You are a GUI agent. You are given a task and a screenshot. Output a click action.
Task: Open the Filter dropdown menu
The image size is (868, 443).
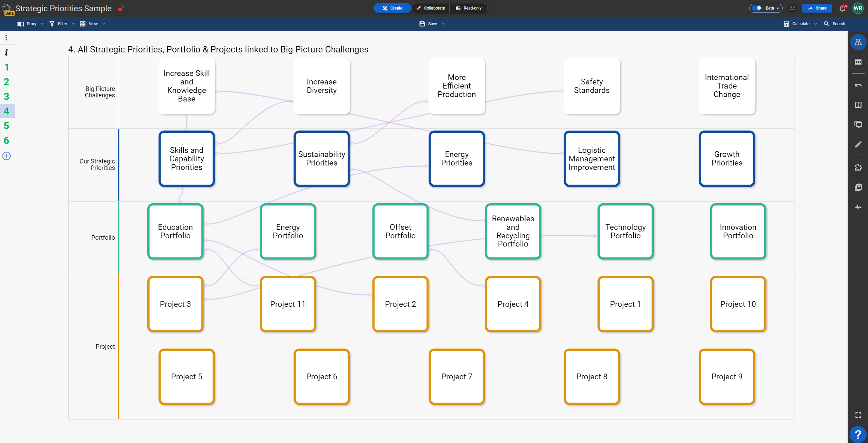click(62, 24)
